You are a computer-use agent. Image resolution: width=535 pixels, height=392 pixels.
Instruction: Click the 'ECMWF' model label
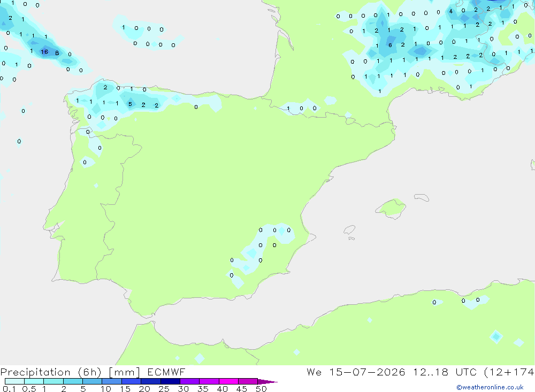point(166,372)
